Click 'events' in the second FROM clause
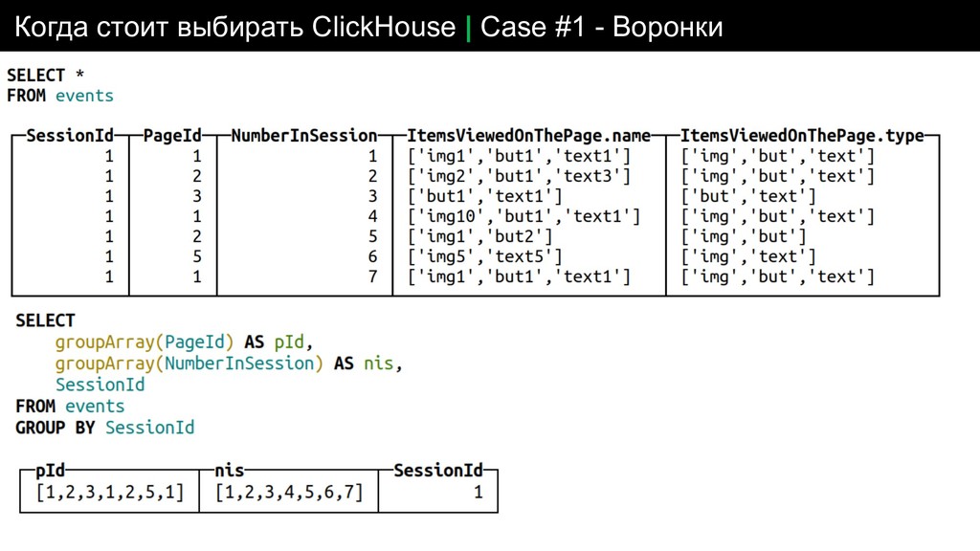Screen dimensions: 980x551 pos(95,406)
